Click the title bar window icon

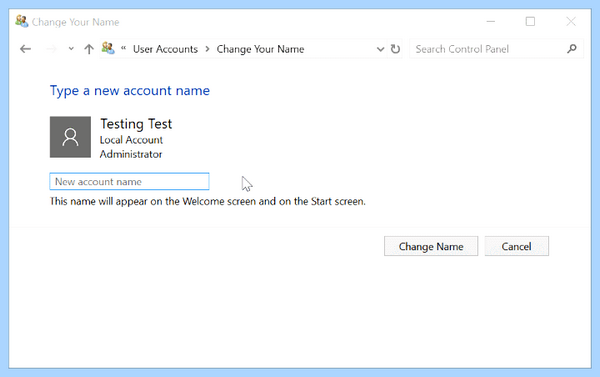coord(21,21)
